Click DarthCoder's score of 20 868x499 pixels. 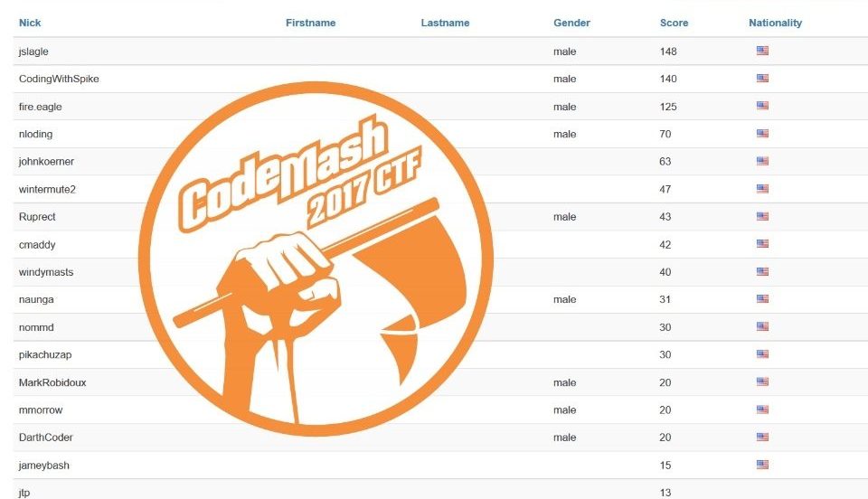tap(665, 437)
